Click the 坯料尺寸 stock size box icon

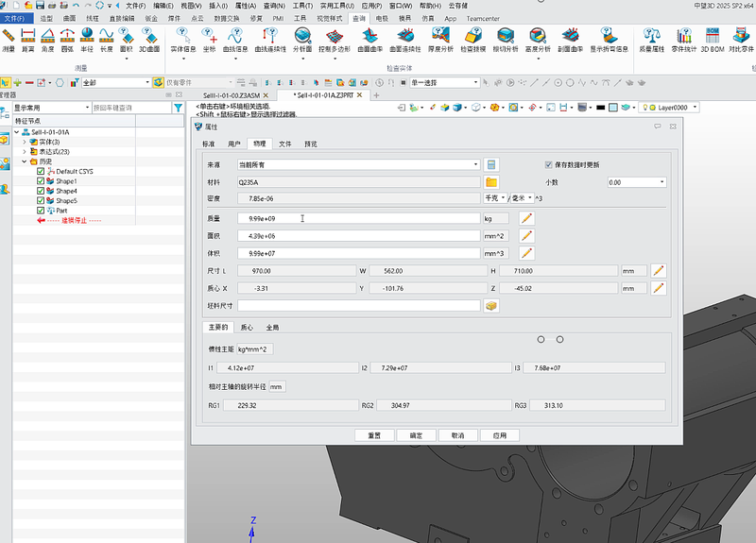click(491, 306)
